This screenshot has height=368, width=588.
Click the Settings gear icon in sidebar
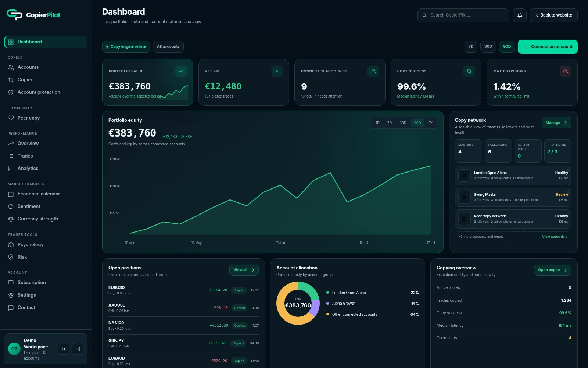point(11,295)
